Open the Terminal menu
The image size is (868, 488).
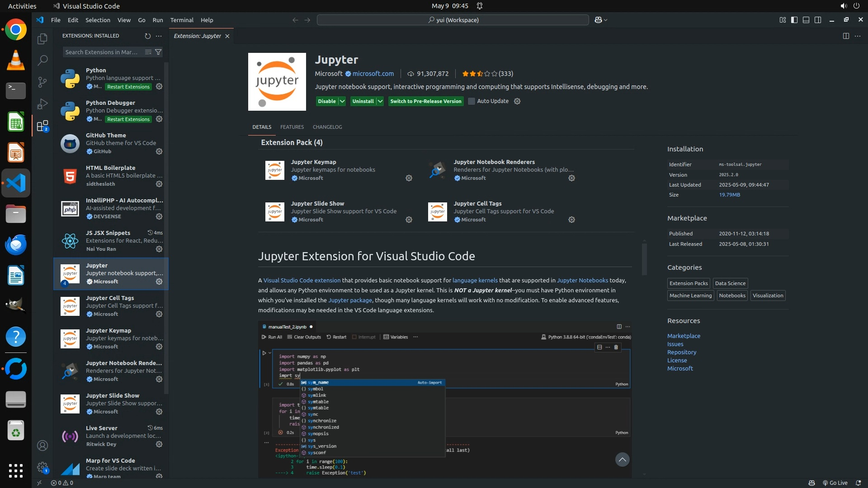(x=182, y=20)
